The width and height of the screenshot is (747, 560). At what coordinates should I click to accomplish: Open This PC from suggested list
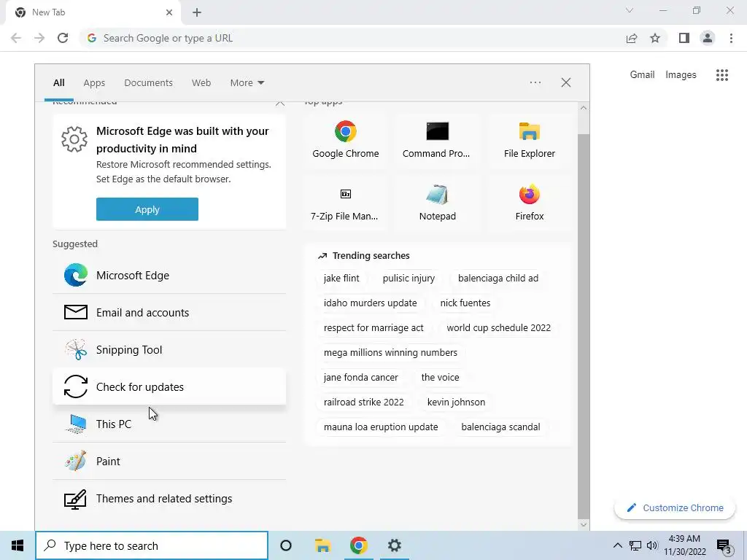(x=169, y=424)
